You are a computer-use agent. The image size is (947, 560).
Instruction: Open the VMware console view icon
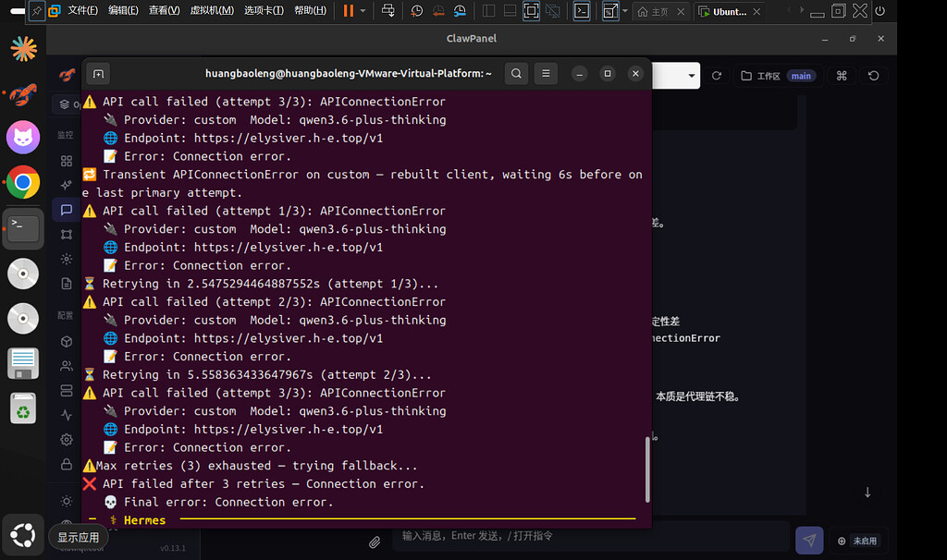pyautogui.click(x=582, y=11)
